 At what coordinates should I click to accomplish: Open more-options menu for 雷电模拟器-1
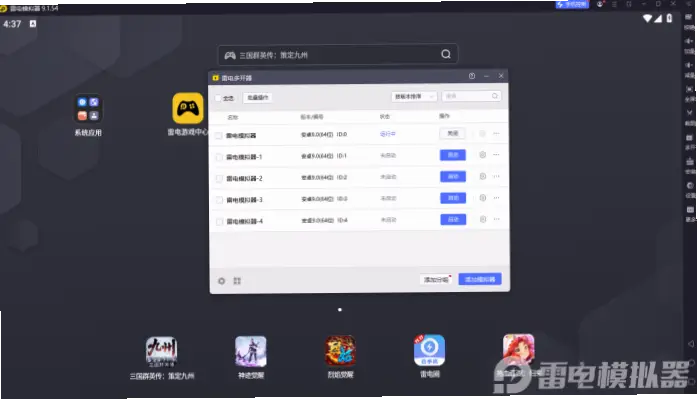[496, 155]
